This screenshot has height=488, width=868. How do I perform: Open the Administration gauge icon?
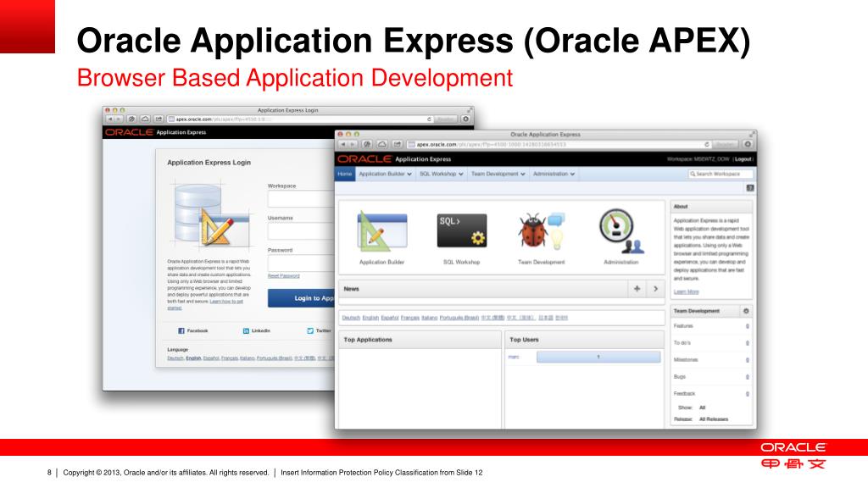(620, 231)
